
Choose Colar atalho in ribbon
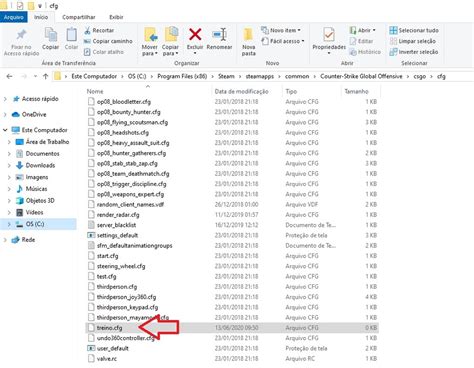tap(104, 52)
